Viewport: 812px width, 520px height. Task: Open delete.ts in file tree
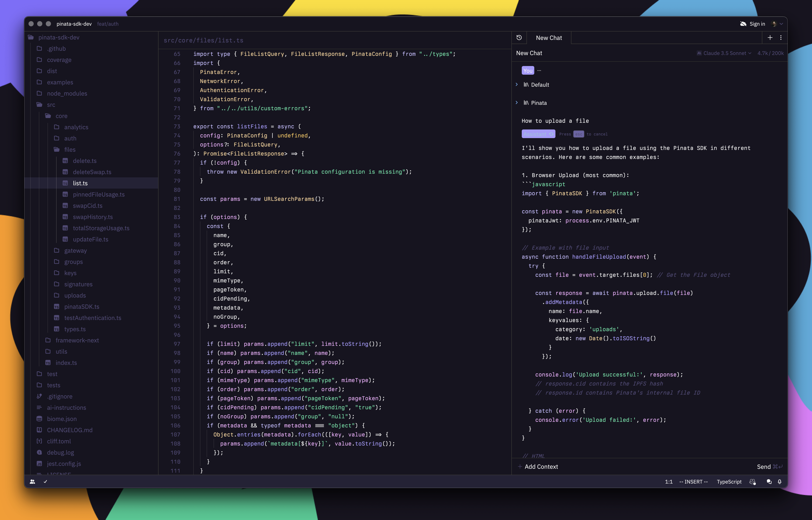pyautogui.click(x=85, y=161)
